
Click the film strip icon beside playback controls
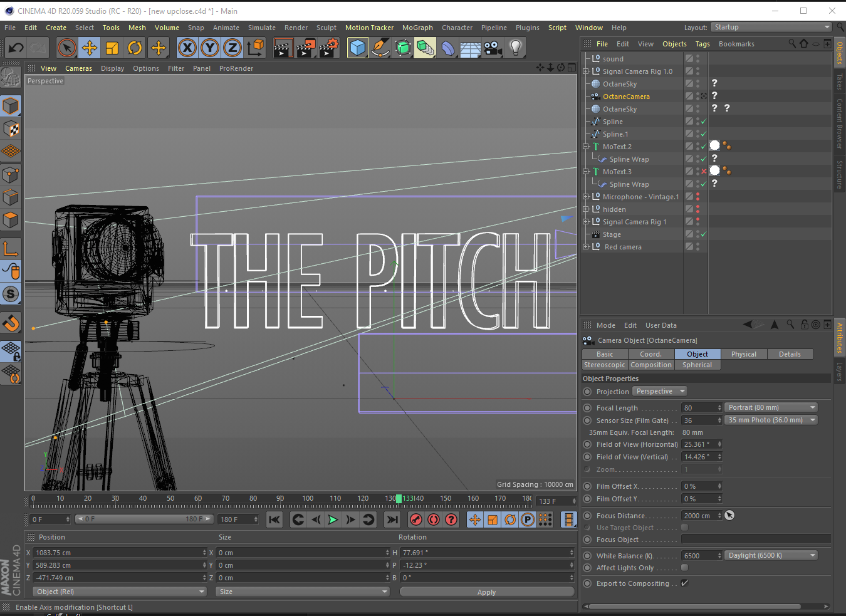[x=568, y=519]
